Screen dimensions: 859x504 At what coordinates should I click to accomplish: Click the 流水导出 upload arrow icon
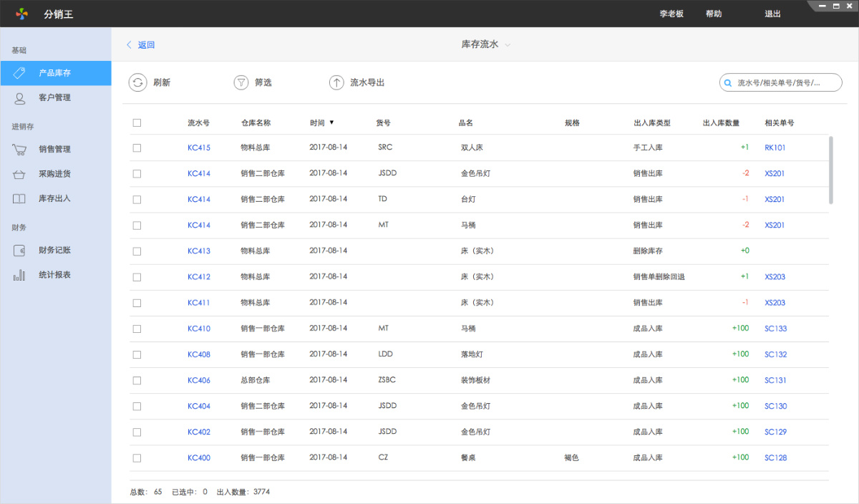click(336, 82)
